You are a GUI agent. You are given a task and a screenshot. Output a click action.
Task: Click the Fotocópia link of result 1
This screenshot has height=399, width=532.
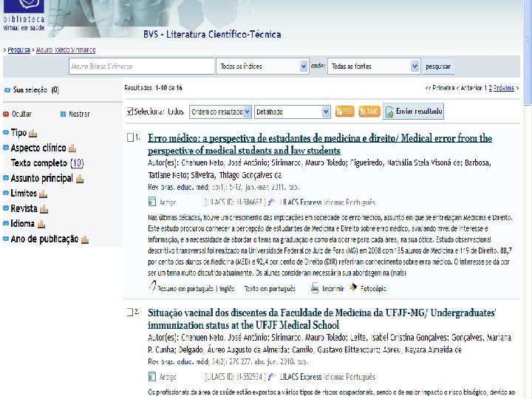coord(373,288)
